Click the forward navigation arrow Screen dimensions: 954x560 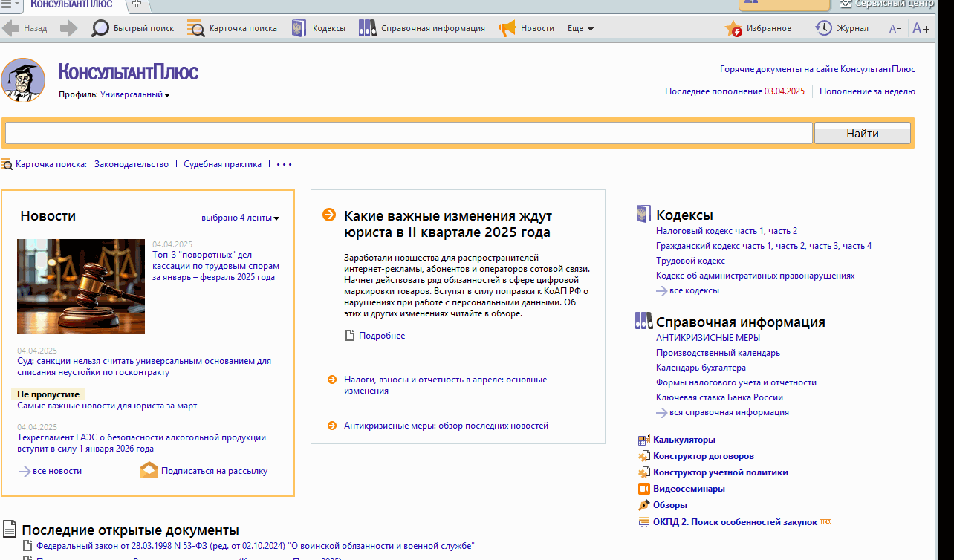[68, 28]
